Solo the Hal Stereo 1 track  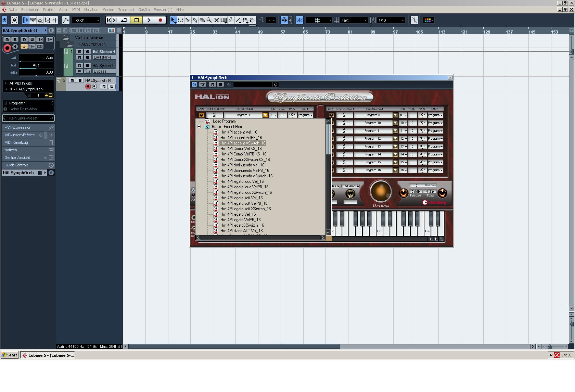coord(87,52)
